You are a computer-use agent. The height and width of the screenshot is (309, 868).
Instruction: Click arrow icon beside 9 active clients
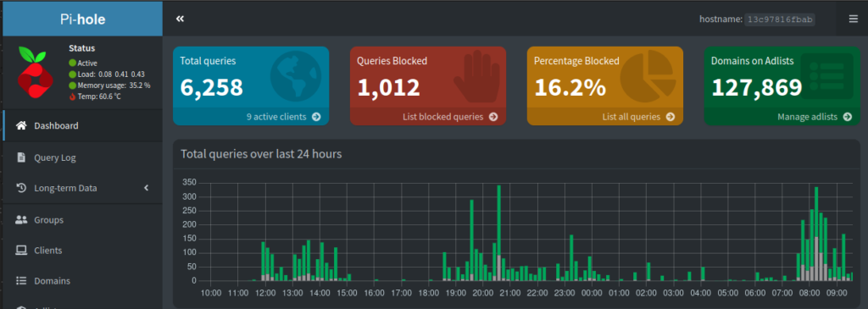point(316,117)
